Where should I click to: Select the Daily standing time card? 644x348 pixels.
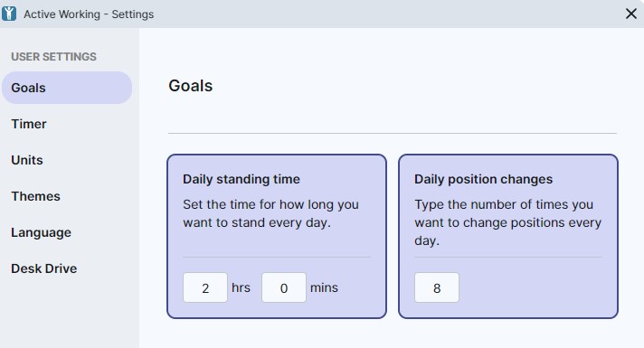[x=277, y=236]
